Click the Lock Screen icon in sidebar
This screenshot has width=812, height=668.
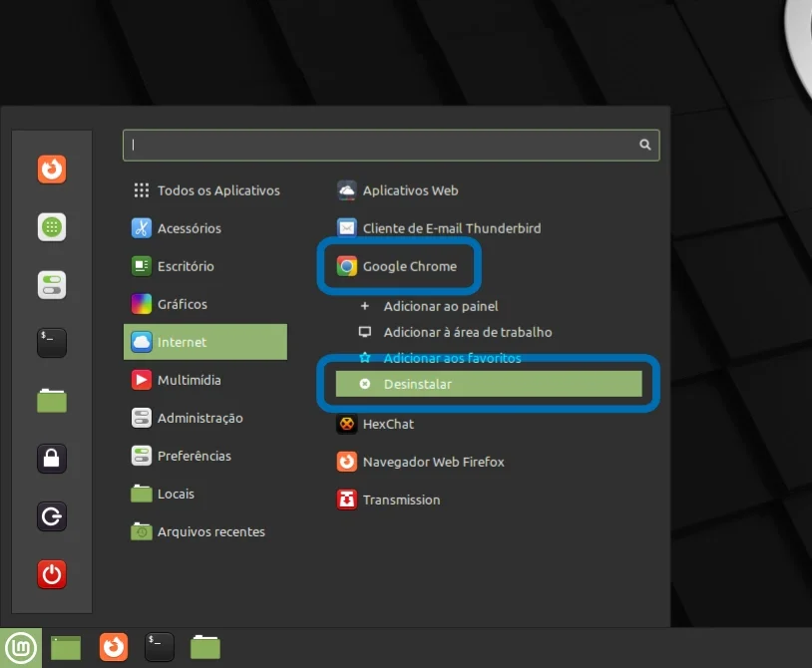coord(52,459)
